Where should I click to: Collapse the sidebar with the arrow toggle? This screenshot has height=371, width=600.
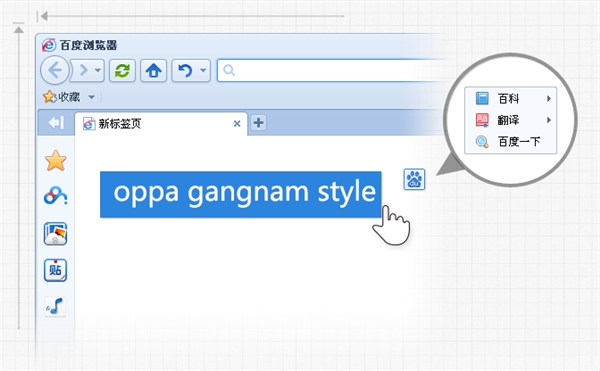(x=56, y=123)
